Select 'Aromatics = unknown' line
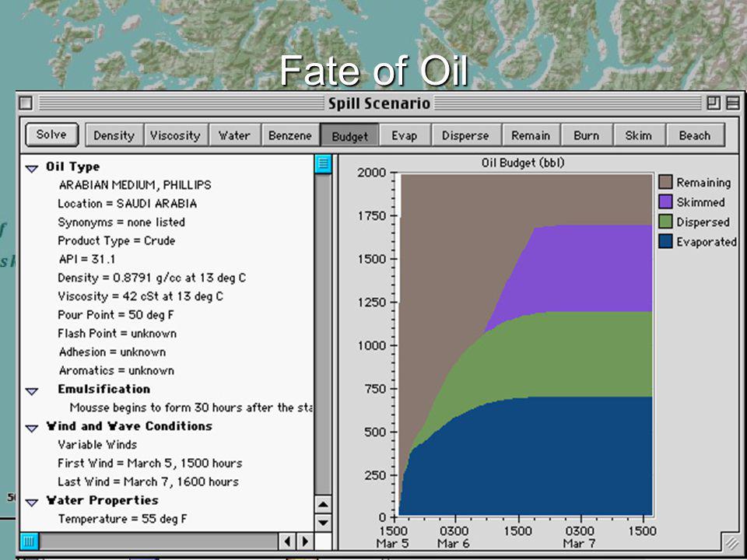 pyautogui.click(x=116, y=370)
